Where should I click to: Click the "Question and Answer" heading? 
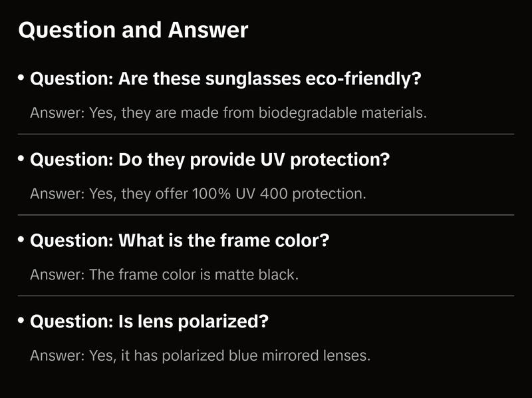[x=133, y=31]
